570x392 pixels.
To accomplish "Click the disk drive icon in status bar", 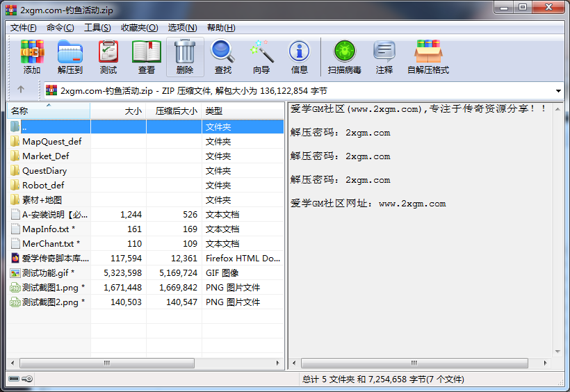I will [x=14, y=379].
